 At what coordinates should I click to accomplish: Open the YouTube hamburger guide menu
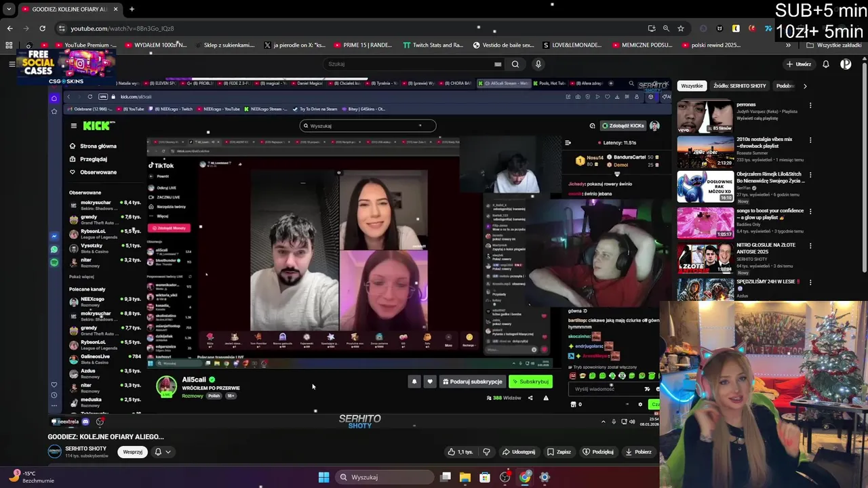12,64
